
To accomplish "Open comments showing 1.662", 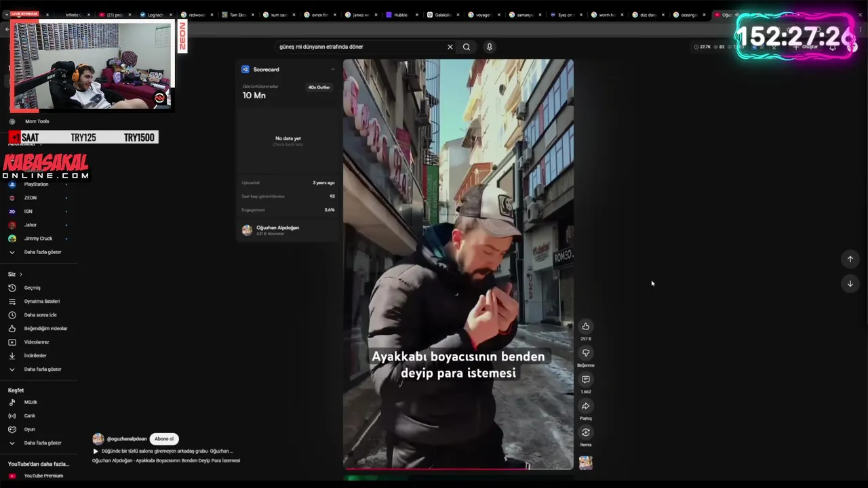I will (x=586, y=379).
